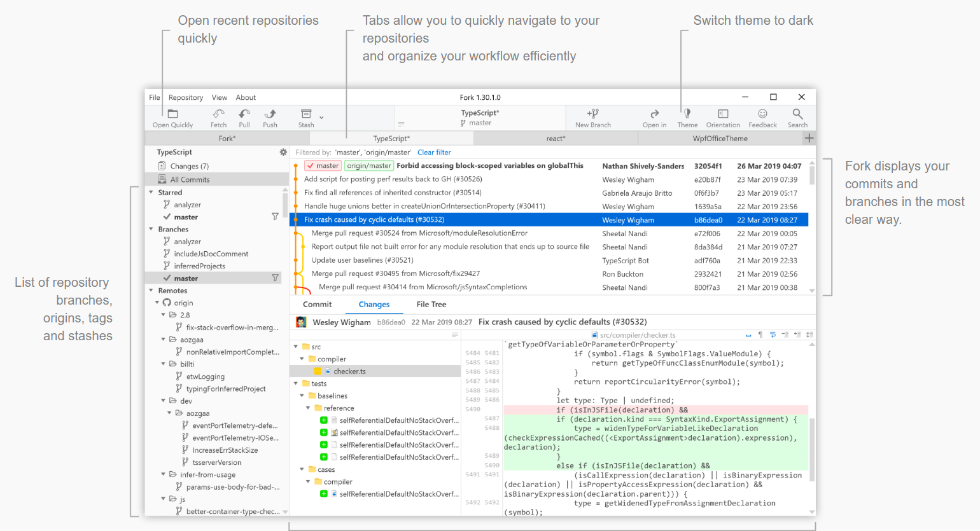Open a repository via Open Quickly icon
The height and width of the screenshot is (531, 980).
172,116
